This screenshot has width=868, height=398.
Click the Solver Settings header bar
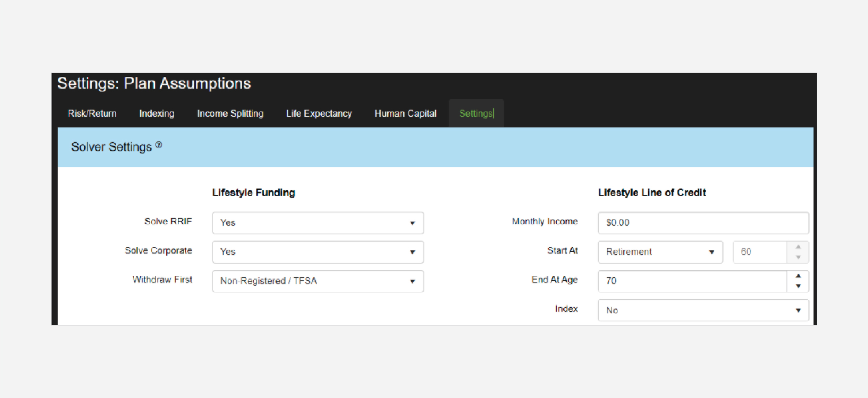pyautogui.click(x=435, y=147)
